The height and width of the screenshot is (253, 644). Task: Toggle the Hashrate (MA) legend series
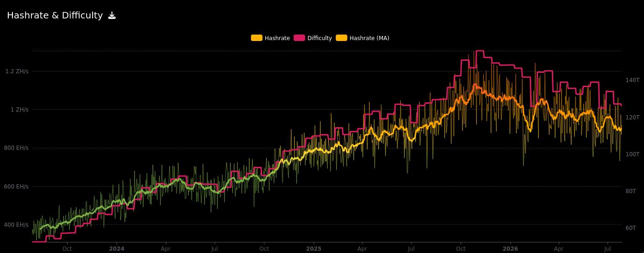(x=363, y=38)
